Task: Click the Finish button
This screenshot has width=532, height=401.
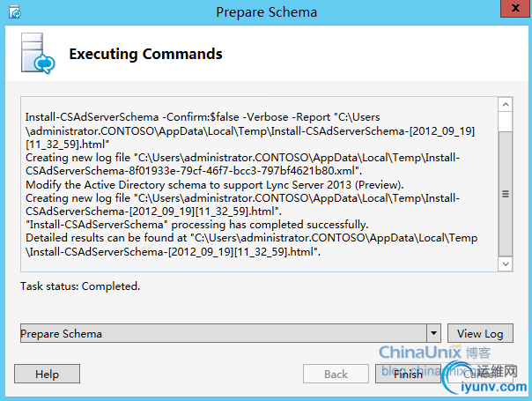Action: [x=408, y=374]
